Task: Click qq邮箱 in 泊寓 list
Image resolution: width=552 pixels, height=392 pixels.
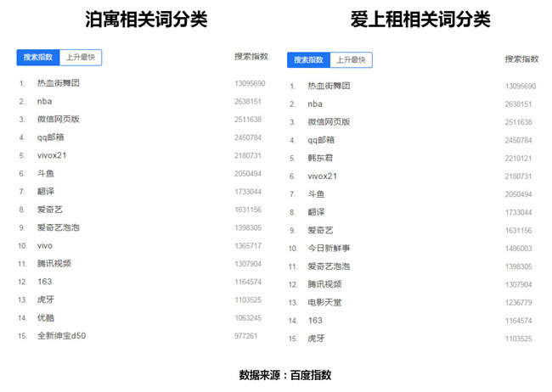Action: point(51,137)
